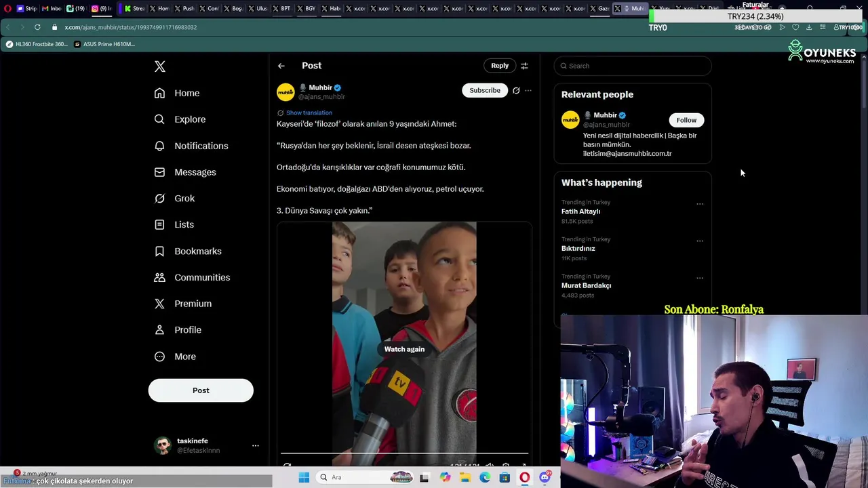Open Discord from the taskbar
Screen dimensions: 868x488
(x=545, y=477)
